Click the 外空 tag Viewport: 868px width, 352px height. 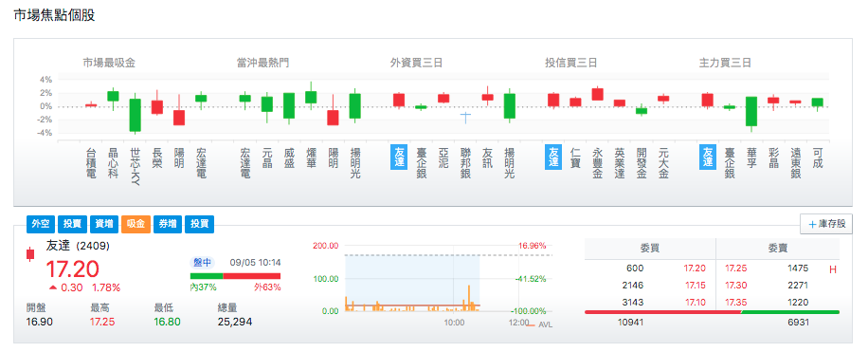tap(41, 224)
